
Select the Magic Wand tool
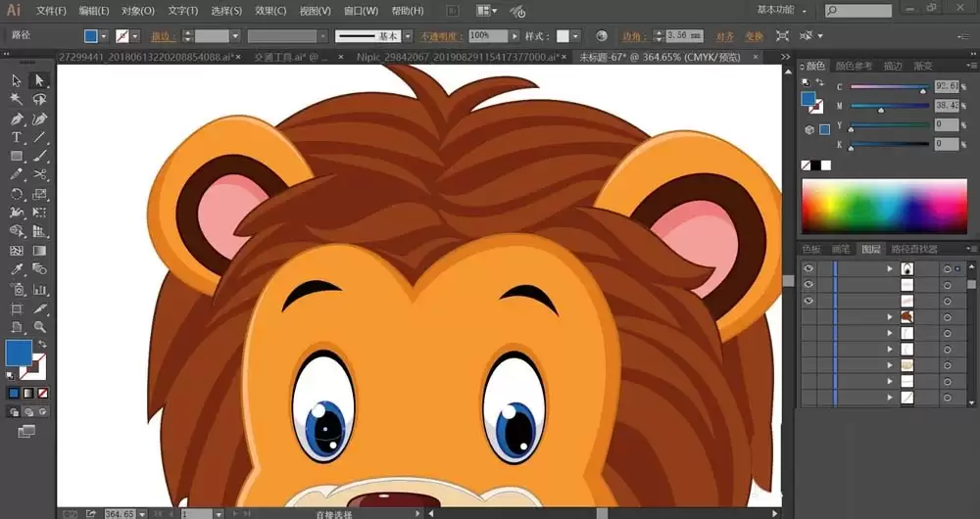(17, 99)
